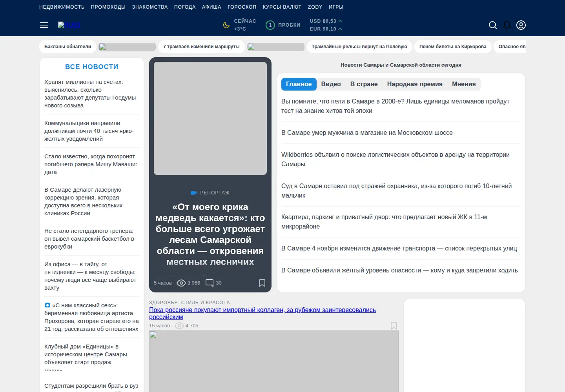Open the 4 ноября traffic changes headline
The height and width of the screenshot is (392, 565).
point(399,249)
